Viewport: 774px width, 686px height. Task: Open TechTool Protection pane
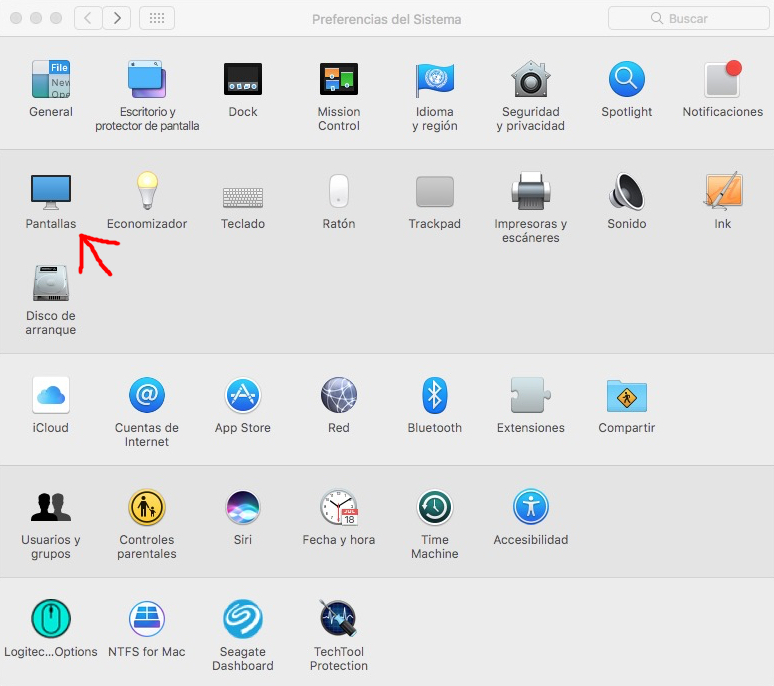(x=339, y=618)
